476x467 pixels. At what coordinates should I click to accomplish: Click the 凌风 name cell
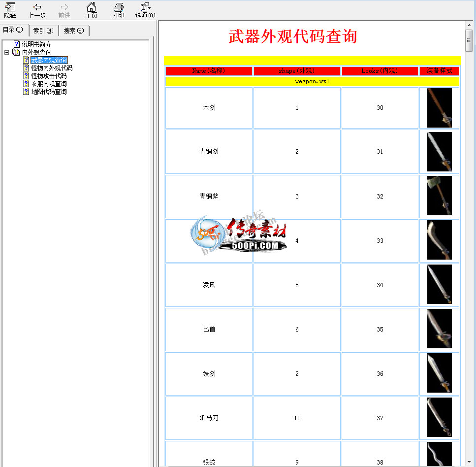tap(209, 285)
